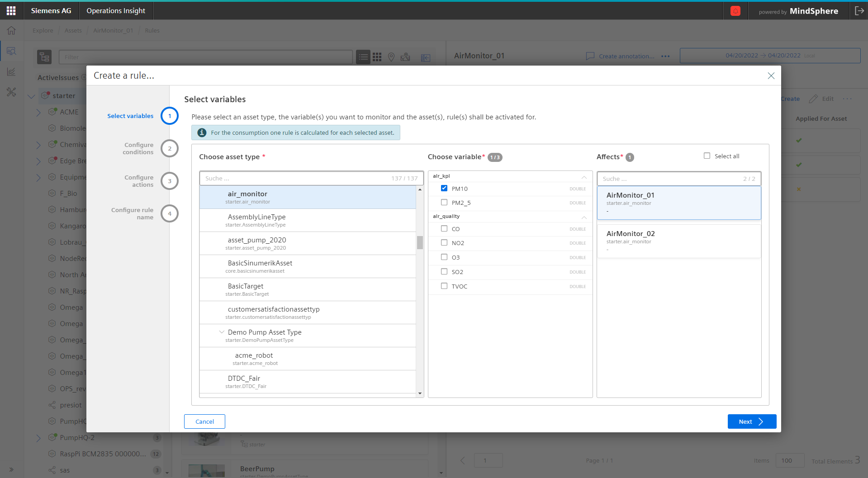Select the Siemens AG header tab
Viewport: 868px width, 478px height.
point(51,11)
